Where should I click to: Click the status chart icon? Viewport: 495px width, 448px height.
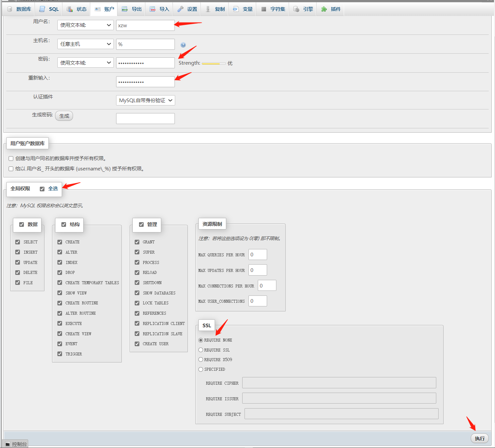(70, 9)
